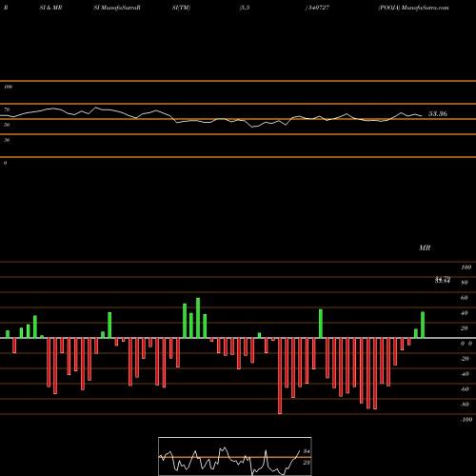The height and width of the screenshot is (476, 476).
Task: Click the -20 label on the MR axis
Action: click(465, 359)
